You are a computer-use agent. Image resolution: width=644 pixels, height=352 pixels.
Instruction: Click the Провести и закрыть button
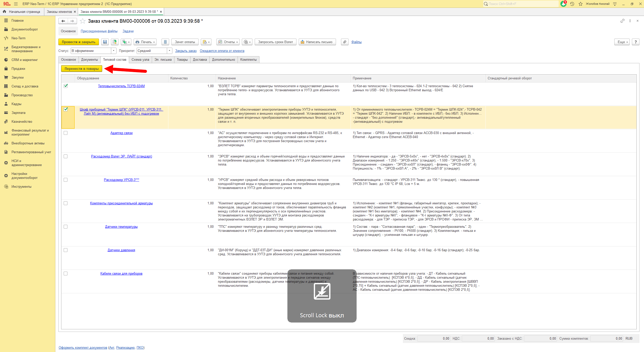79,42
